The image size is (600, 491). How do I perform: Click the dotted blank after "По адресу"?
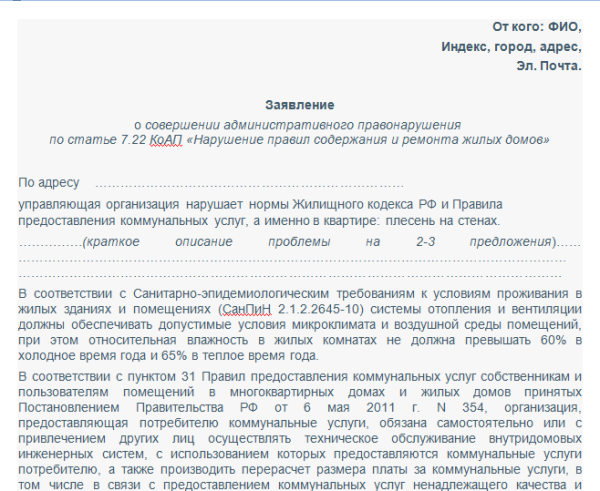[249, 186]
